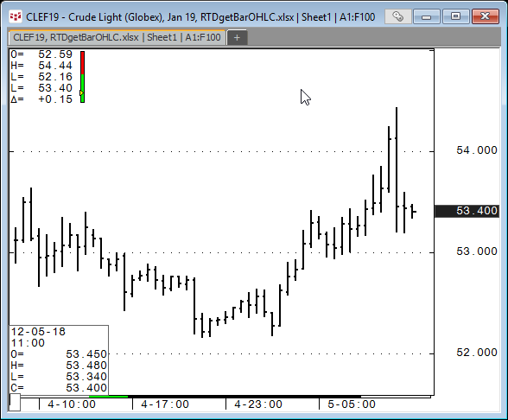Screen dimensions: 508x420
Task: Click the small white box at bottom-left corner
Action: click(x=15, y=402)
